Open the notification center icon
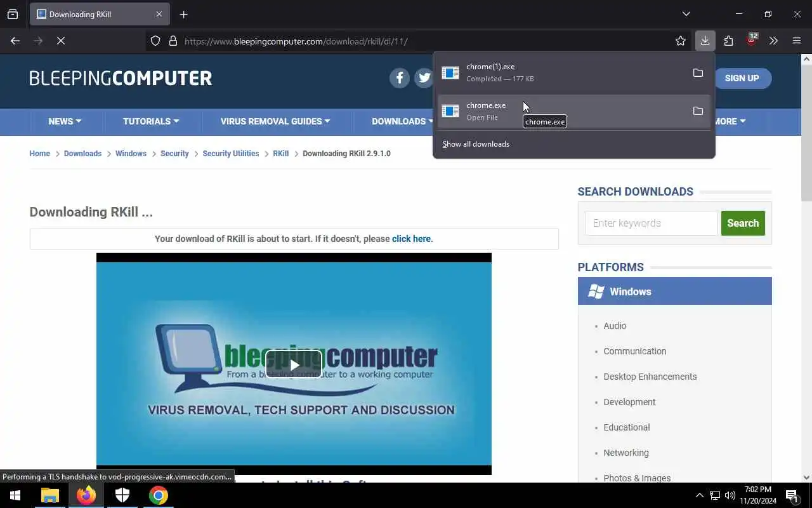Screen dimensions: 812x508 click(792, 495)
